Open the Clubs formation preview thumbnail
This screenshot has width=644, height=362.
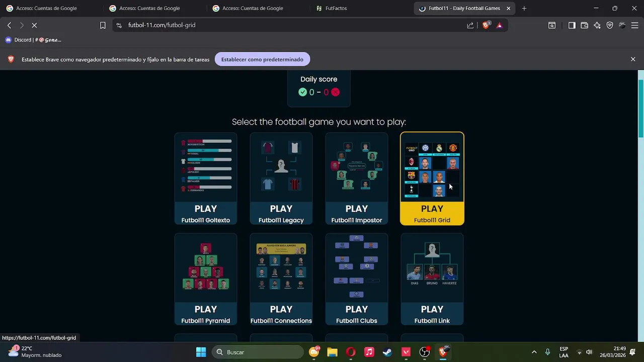click(x=357, y=268)
